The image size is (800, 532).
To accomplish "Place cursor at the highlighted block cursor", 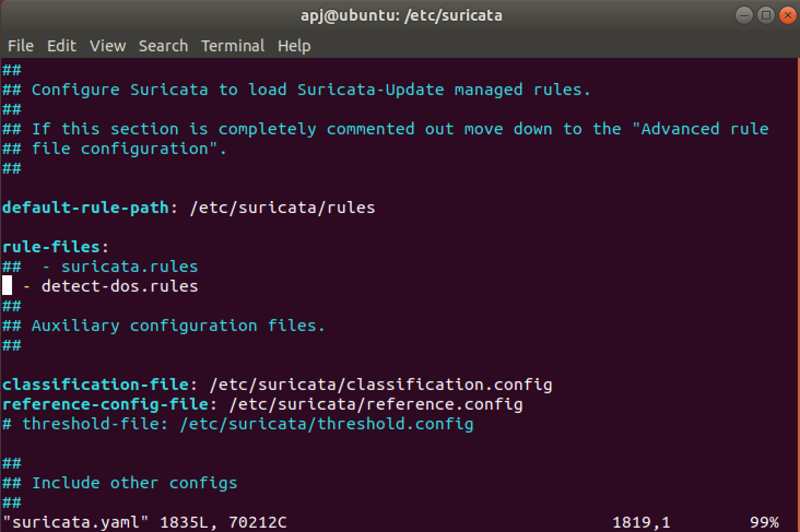I will 7,286.
